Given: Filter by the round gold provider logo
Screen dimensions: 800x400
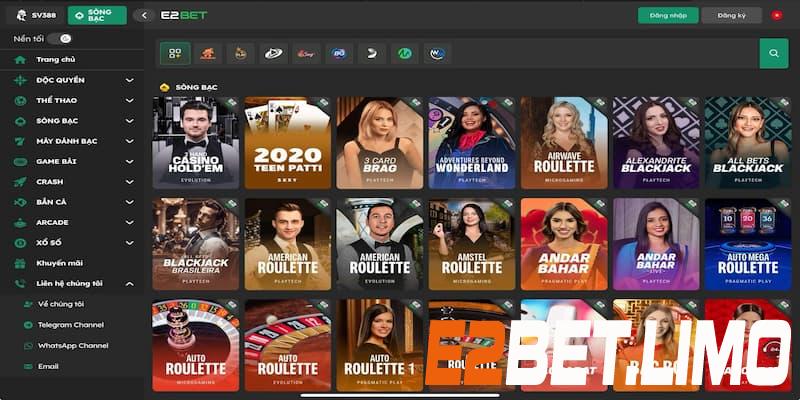Looking at the screenshot, I should pos(241,53).
